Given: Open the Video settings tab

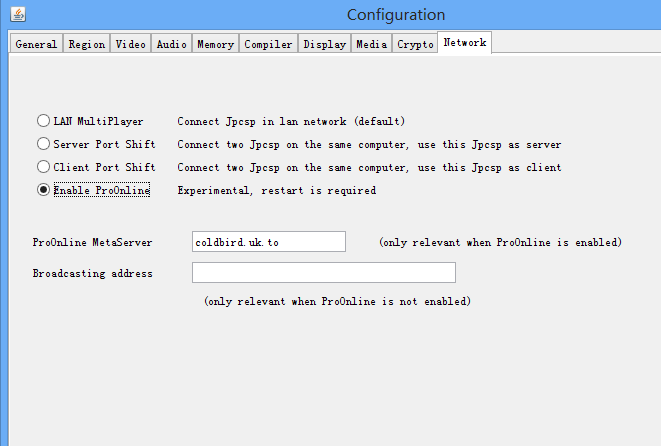Looking at the screenshot, I should (x=131, y=44).
